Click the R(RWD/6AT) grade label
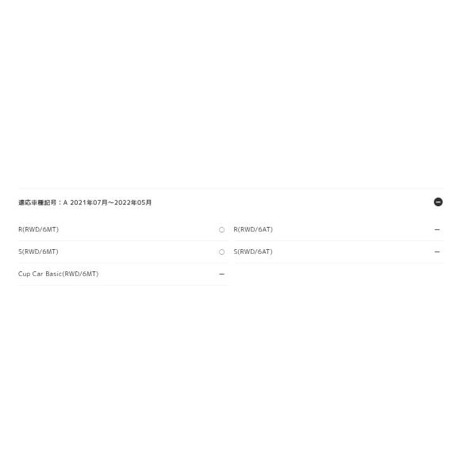Screen dimensions: 476x476 coord(253,229)
